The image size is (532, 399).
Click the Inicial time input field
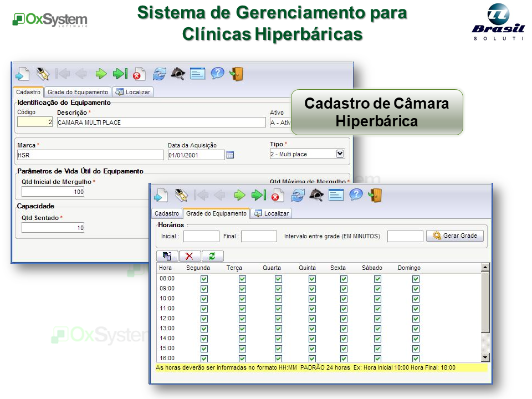(x=201, y=236)
